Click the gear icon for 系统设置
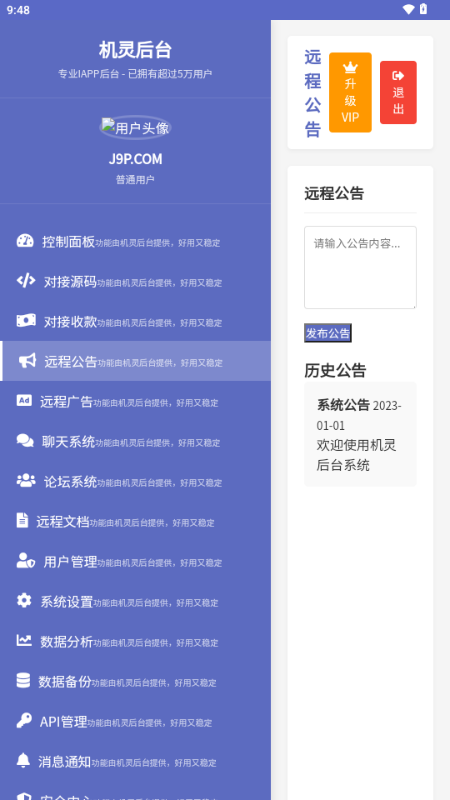 24,601
